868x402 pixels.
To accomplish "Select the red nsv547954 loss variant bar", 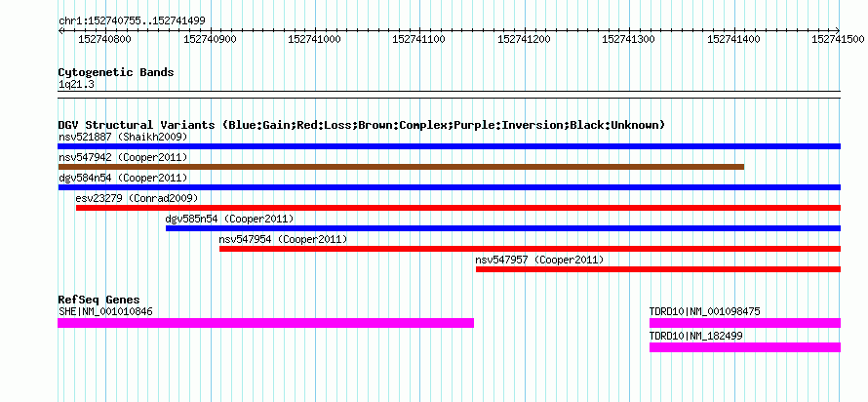I will click(x=530, y=249).
